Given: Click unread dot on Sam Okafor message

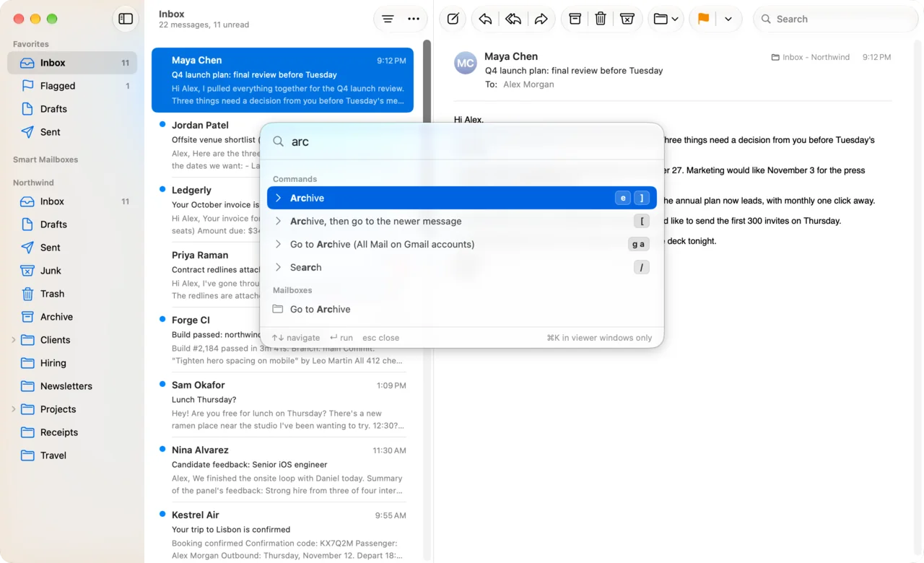Looking at the screenshot, I should 162,384.
